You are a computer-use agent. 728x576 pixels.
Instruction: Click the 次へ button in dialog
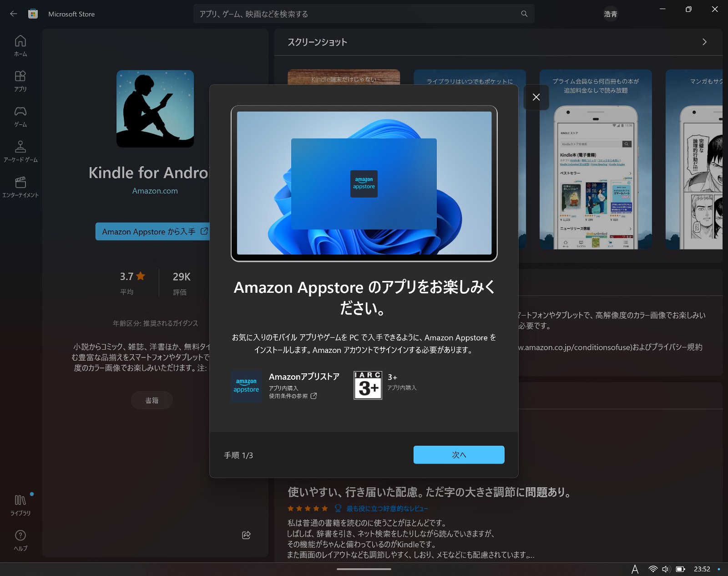(459, 454)
